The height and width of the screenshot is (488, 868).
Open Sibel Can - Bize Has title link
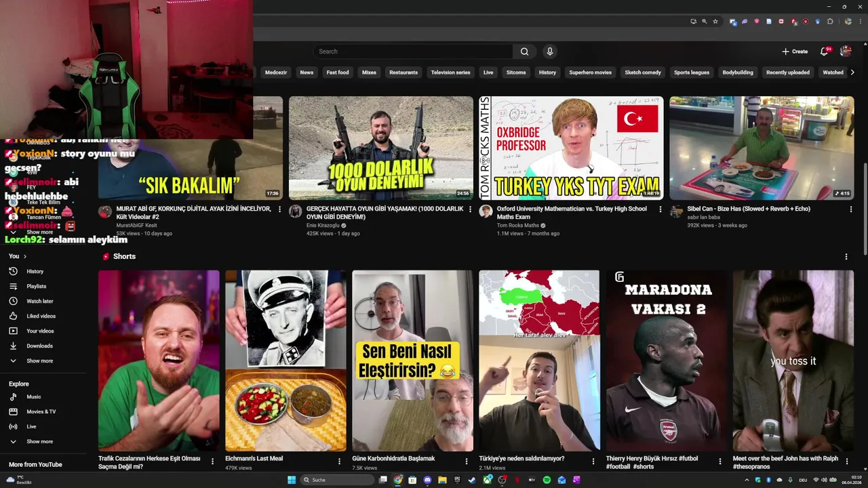pos(749,209)
